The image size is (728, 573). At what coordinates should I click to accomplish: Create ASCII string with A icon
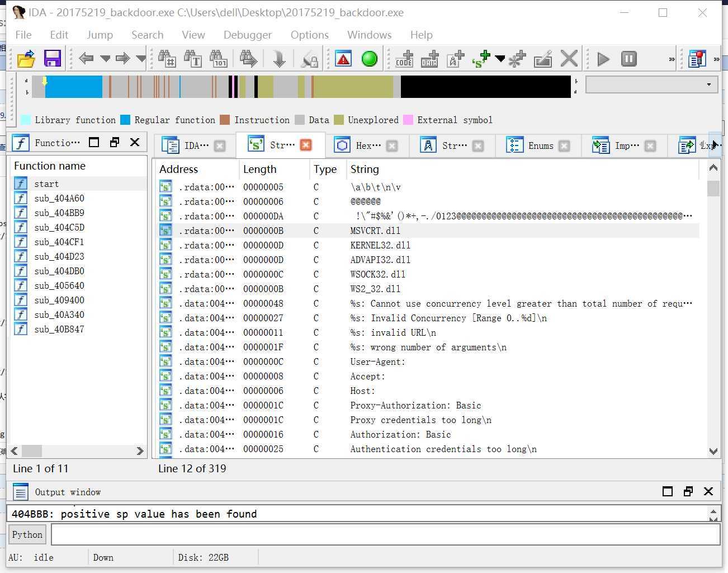click(456, 58)
